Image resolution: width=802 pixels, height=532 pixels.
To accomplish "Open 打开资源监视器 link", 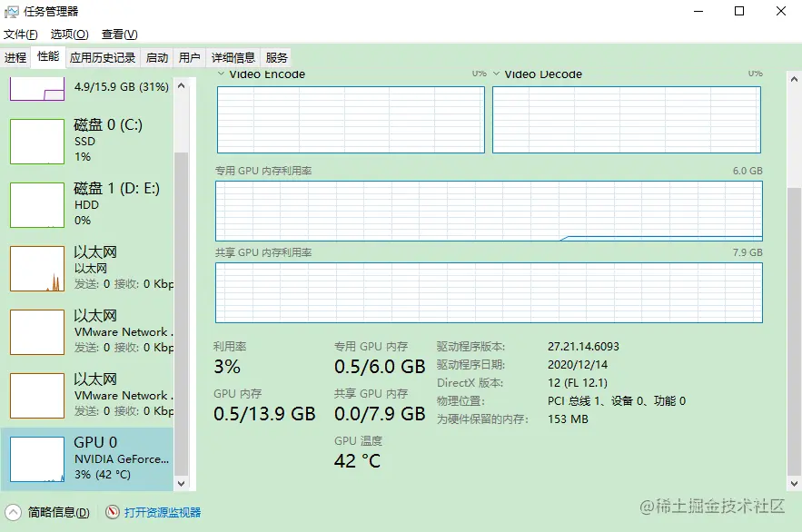I will click(x=163, y=512).
